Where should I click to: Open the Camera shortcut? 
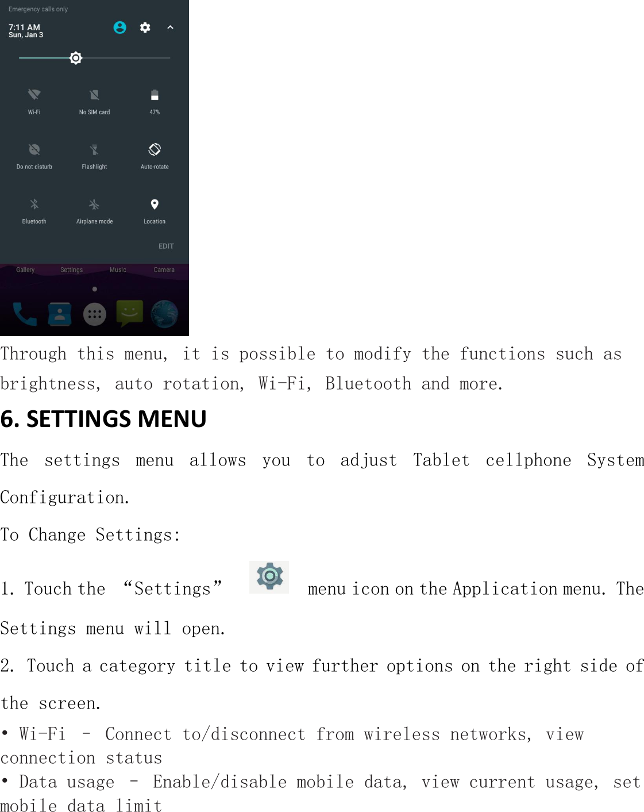164,269
